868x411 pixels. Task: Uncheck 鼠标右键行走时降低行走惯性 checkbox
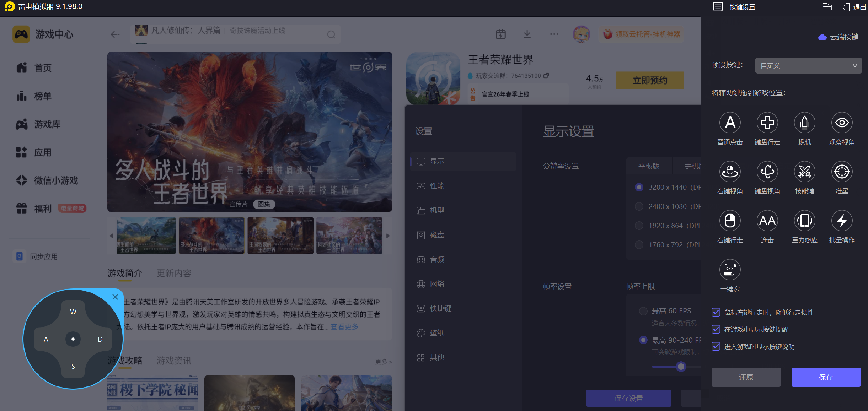(x=716, y=313)
